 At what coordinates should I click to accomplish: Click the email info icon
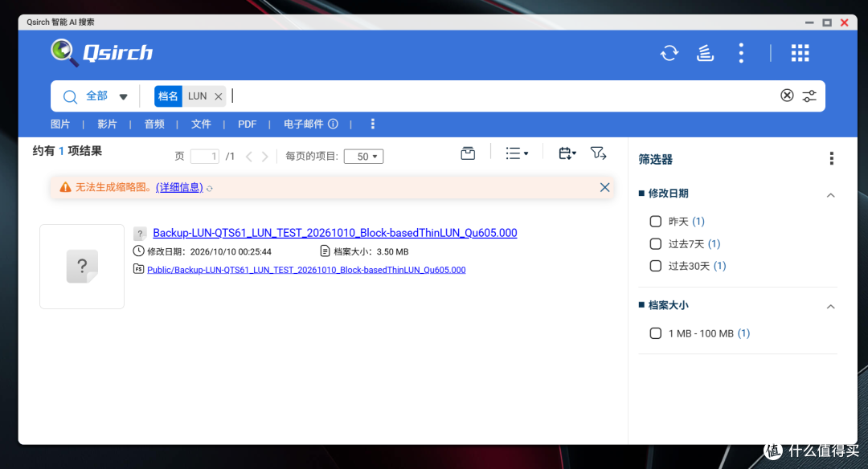coord(333,124)
